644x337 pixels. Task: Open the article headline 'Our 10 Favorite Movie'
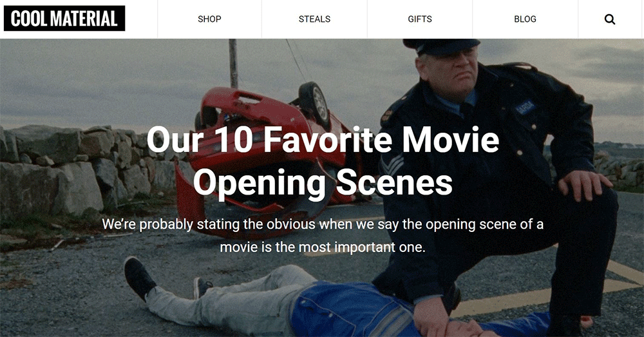tap(323, 139)
